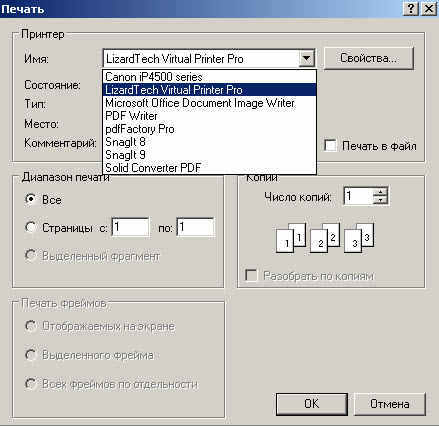
Task: Select the Все print range radio
Action: [31, 200]
